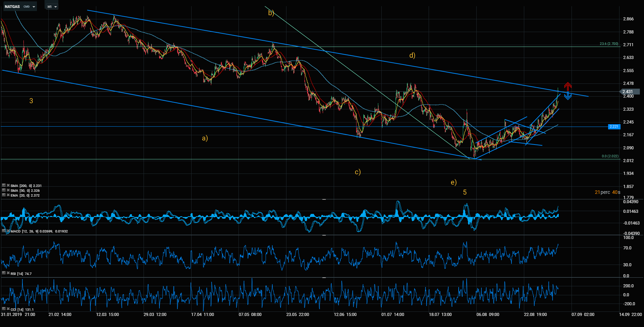
Task: Click the blue down arrow marker
Action: pos(568,96)
